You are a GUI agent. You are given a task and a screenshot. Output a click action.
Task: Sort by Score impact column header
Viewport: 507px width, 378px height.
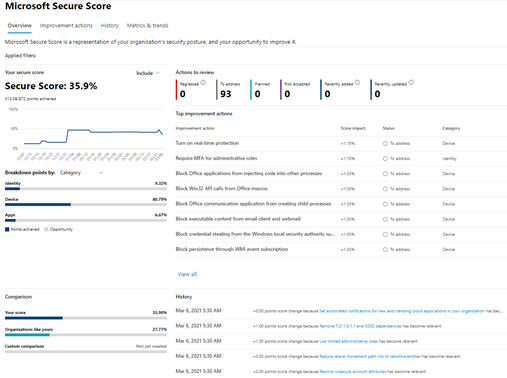(353, 128)
